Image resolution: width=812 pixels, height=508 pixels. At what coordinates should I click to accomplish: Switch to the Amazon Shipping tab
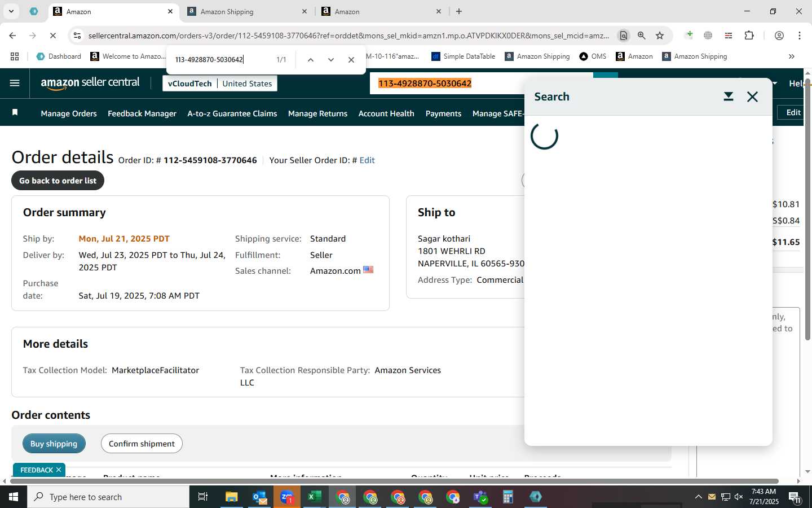(x=248, y=11)
